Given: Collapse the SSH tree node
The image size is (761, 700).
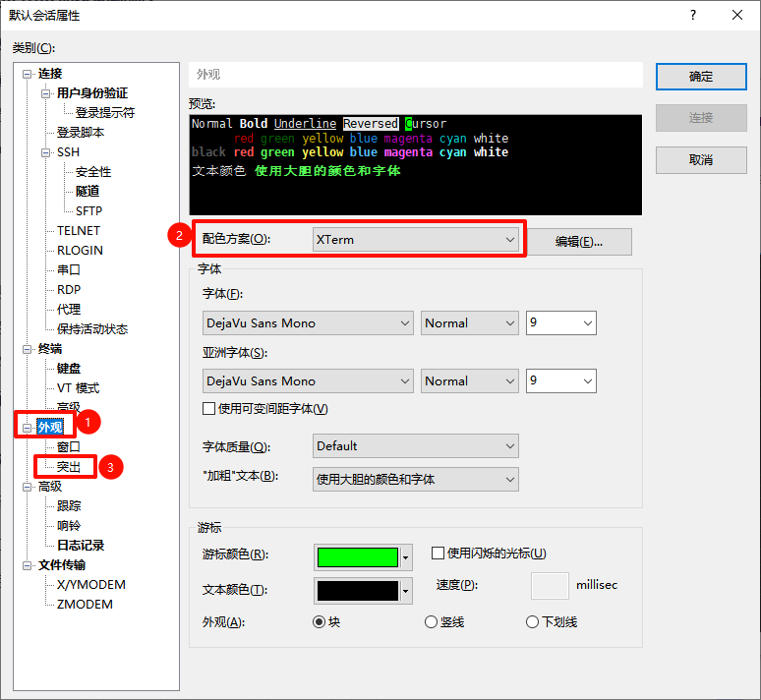Looking at the screenshot, I should pyautogui.click(x=45, y=153).
